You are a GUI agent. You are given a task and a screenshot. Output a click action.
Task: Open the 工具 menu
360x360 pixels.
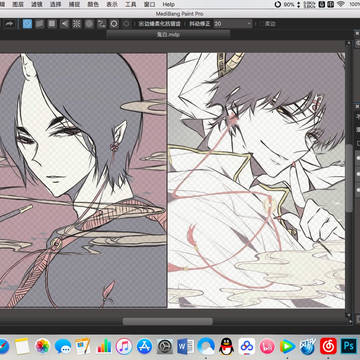point(131,5)
